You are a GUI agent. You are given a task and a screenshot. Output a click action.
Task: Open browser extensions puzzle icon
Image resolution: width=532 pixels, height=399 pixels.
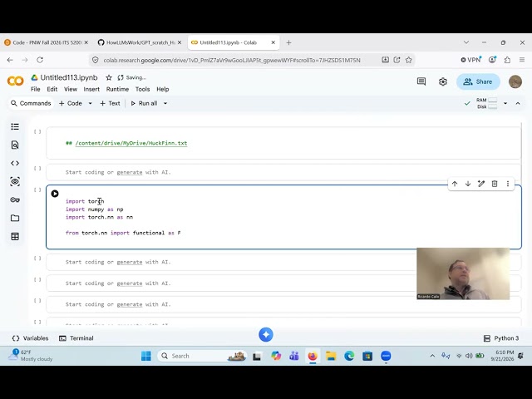point(507,60)
